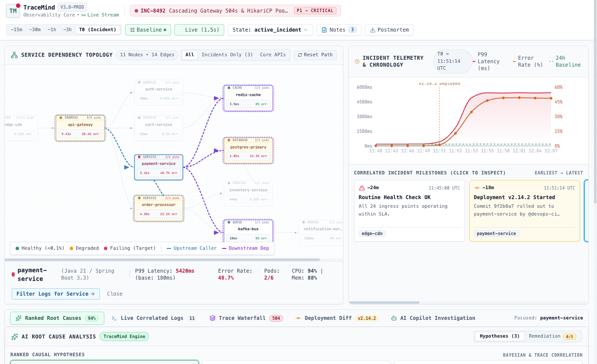
Task: Open AI Copilot Investigation tab
Action: [433, 318]
